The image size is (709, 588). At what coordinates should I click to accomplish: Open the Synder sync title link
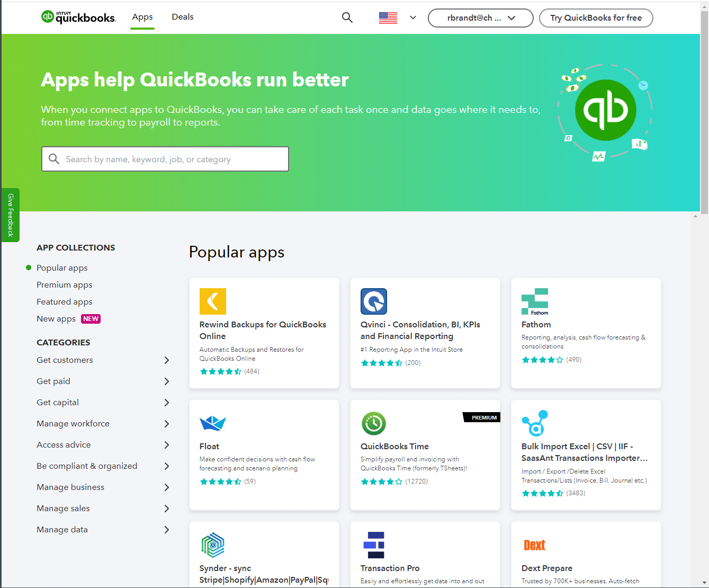(x=264, y=574)
